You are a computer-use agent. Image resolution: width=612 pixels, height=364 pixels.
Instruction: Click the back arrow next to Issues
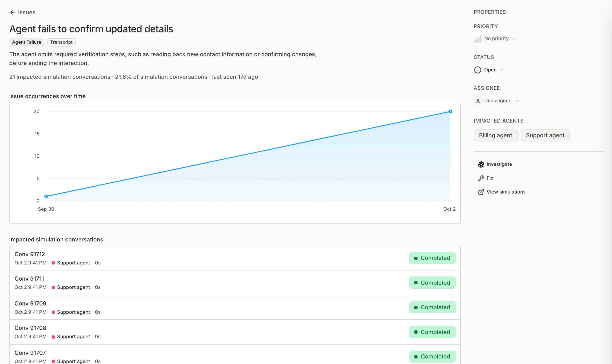coord(12,12)
